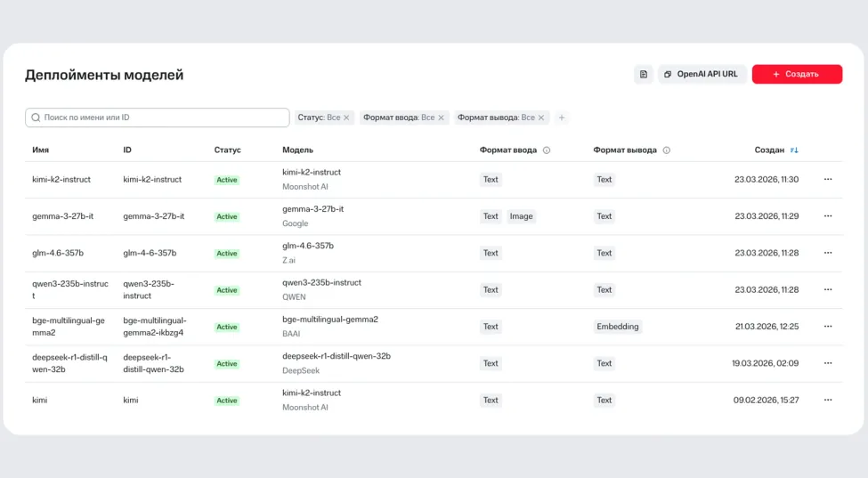Open actions menu for bge-multilingual-gemma2 row
Image resolution: width=868 pixels, height=478 pixels.
click(828, 327)
